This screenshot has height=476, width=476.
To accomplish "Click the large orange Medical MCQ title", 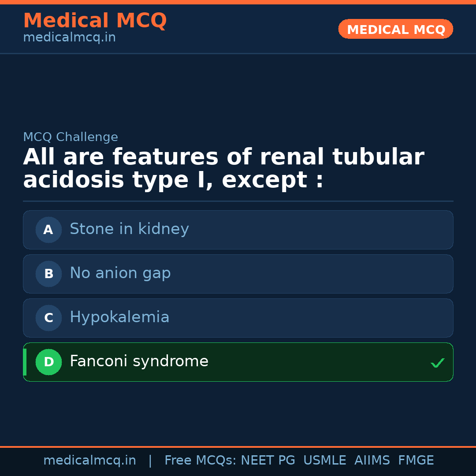I will click(x=95, y=21).
